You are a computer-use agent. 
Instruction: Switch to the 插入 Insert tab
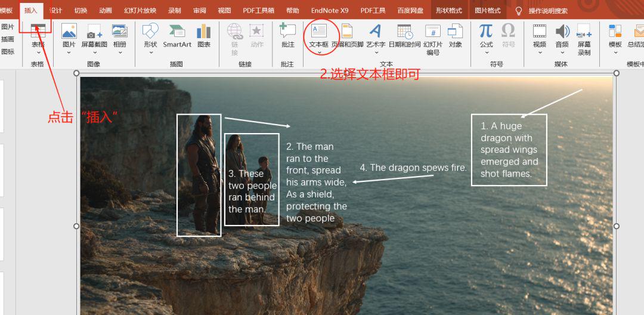31,11
